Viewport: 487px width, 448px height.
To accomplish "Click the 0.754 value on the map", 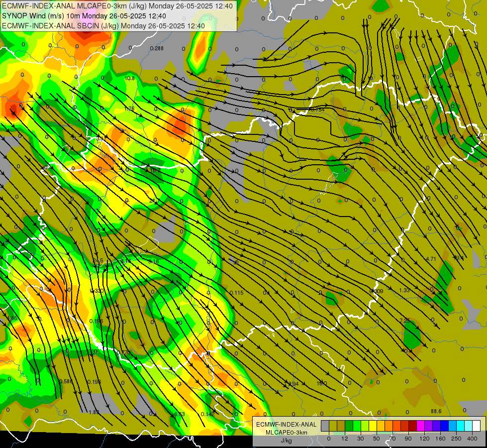I will click(x=317, y=110).
